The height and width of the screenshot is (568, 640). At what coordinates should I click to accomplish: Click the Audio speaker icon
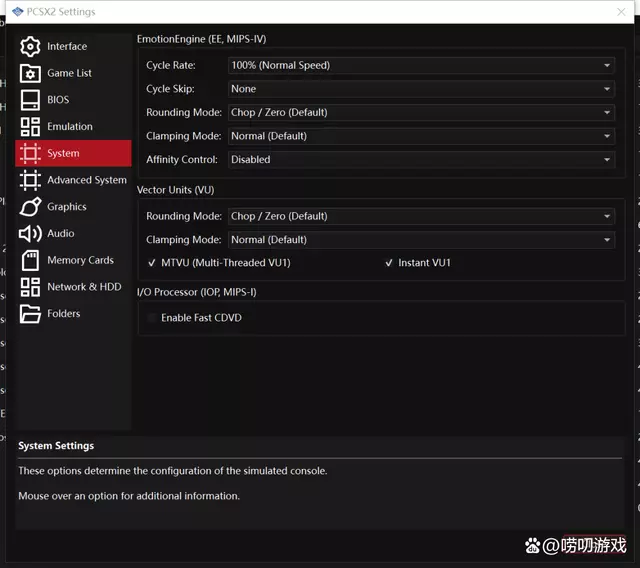click(x=30, y=233)
